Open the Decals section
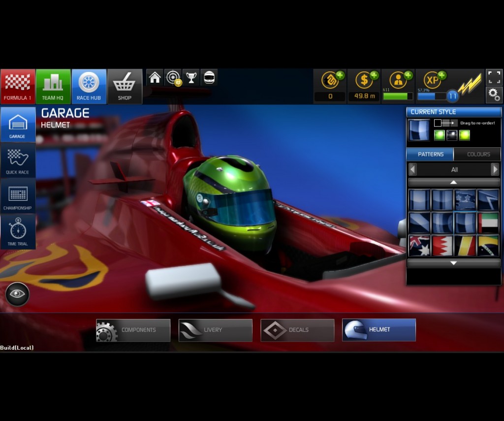Image resolution: width=504 pixels, height=421 pixels. 297,330
